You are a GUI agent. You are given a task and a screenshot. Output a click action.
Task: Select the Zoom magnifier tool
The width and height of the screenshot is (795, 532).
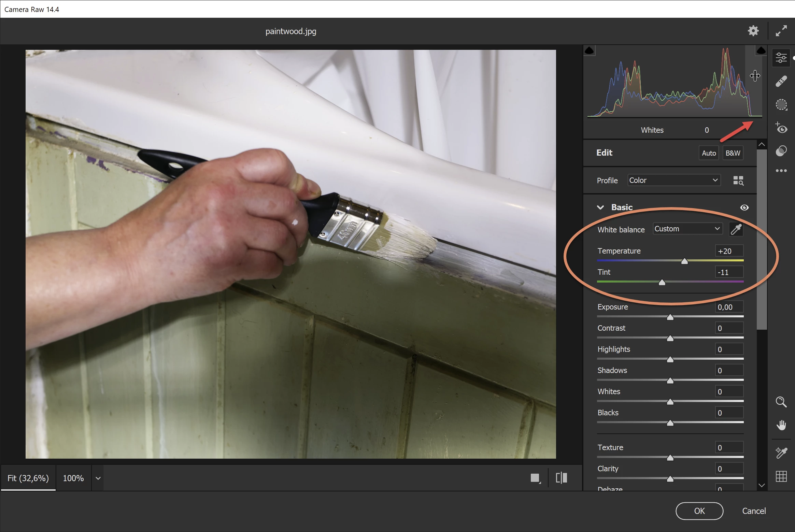[x=781, y=402]
